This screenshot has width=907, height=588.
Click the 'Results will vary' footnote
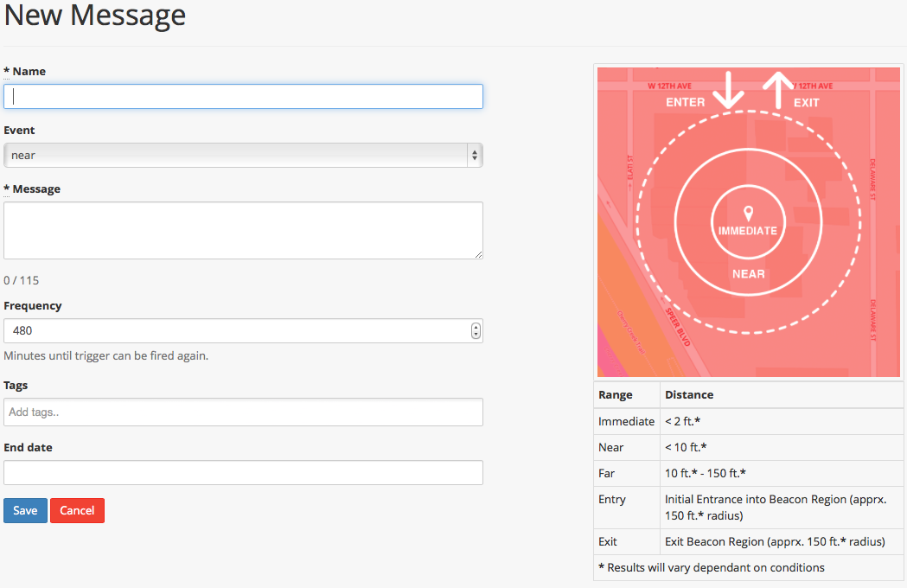pyautogui.click(x=712, y=568)
